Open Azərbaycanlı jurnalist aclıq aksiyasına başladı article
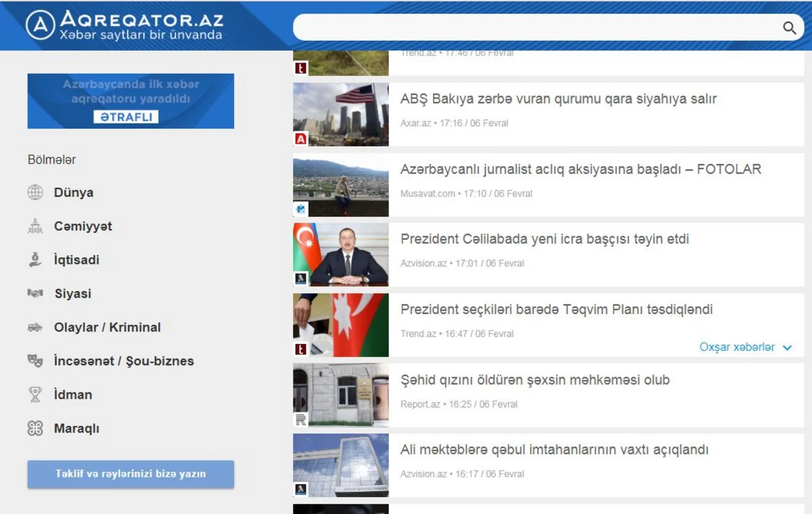 581,169
